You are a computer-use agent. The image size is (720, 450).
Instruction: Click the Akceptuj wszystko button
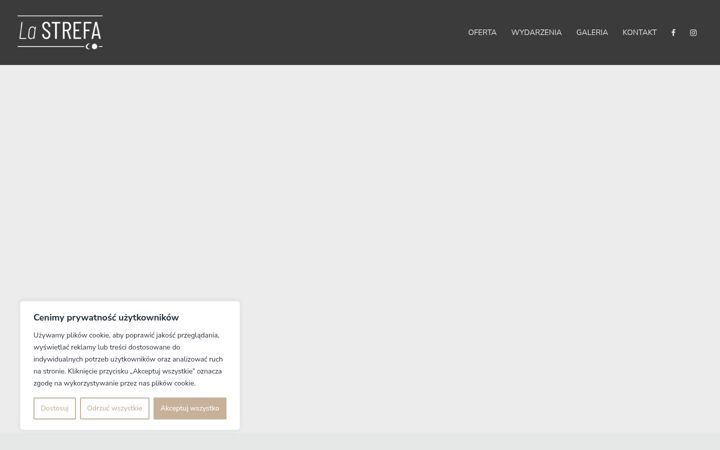(190, 408)
